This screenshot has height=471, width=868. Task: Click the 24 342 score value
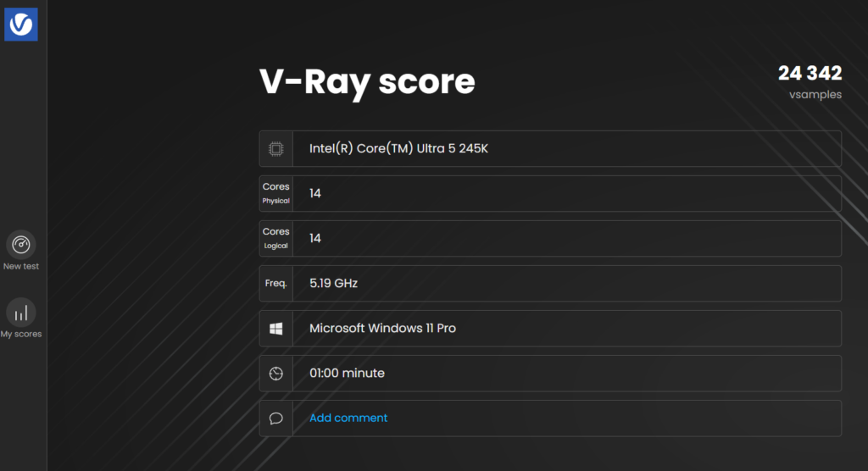coord(810,73)
